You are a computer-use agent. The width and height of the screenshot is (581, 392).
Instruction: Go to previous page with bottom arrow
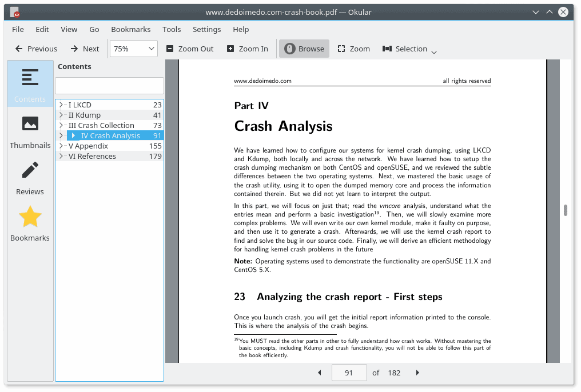(320, 373)
